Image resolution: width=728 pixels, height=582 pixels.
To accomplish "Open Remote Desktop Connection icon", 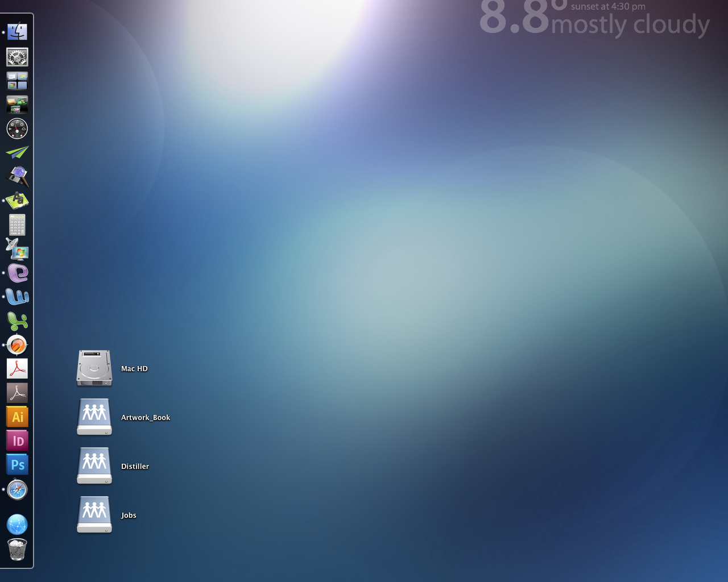I will point(17,249).
